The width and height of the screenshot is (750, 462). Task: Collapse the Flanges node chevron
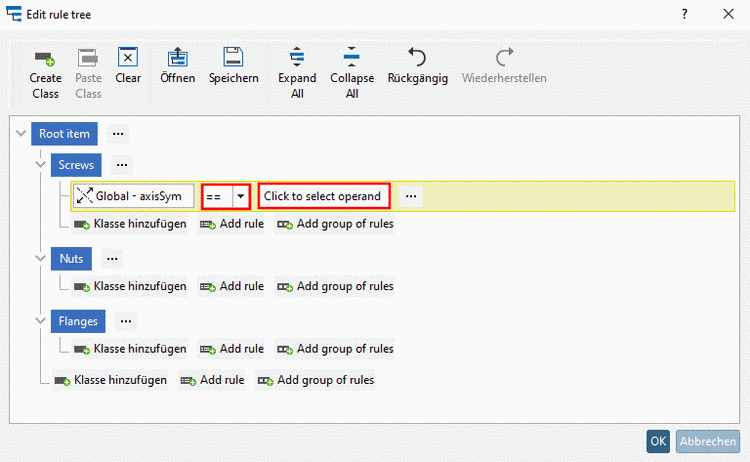tap(41, 321)
